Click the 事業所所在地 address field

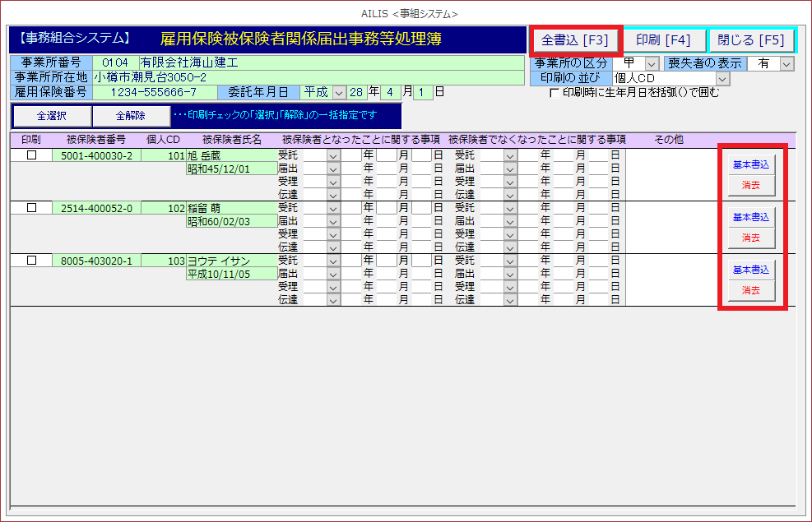[308, 77]
